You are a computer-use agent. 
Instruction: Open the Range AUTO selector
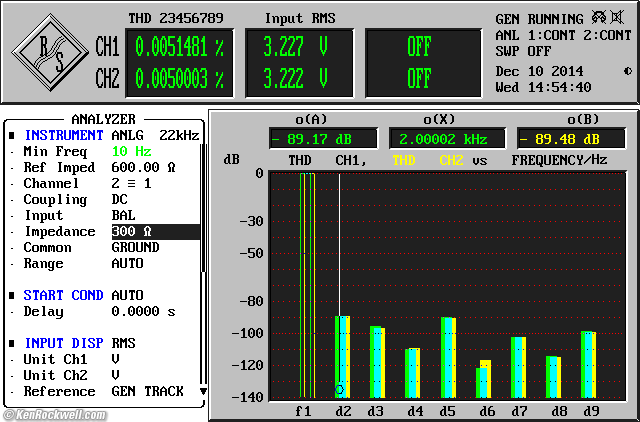[x=127, y=263]
